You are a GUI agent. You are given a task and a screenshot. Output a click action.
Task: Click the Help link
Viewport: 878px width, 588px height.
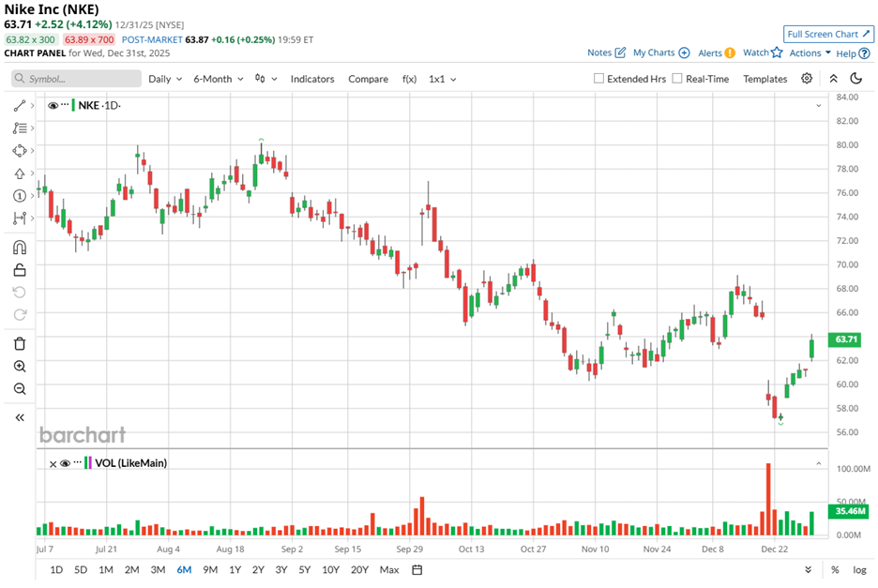[x=845, y=53]
